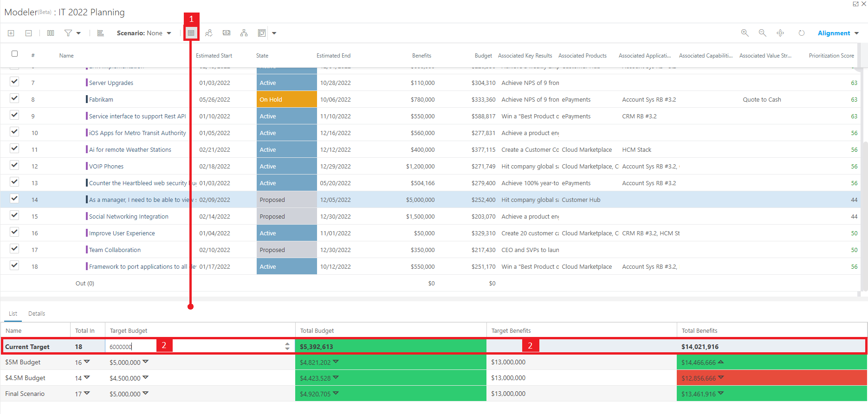Expand $4.5M Budget benefits $12,856,666 arrow
Viewport: 868px width, 414px height.
pos(721,377)
